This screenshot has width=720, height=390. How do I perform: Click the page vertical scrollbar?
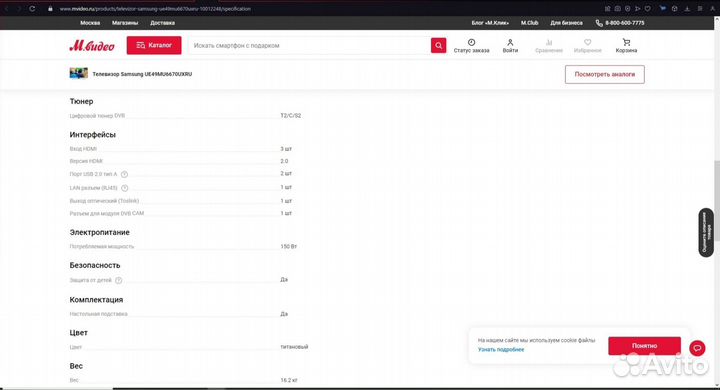(717, 202)
